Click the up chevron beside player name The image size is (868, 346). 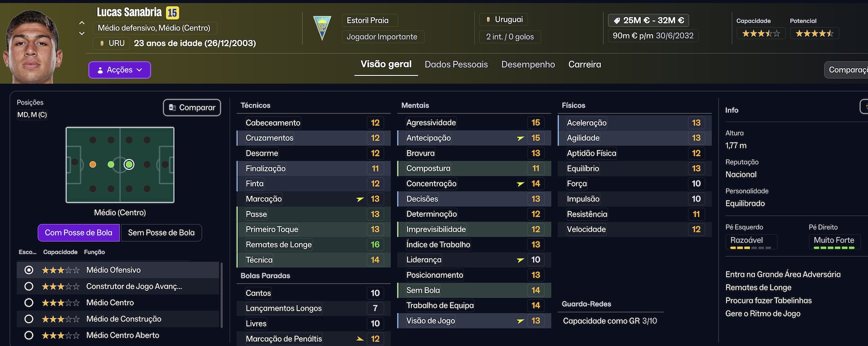(x=82, y=23)
